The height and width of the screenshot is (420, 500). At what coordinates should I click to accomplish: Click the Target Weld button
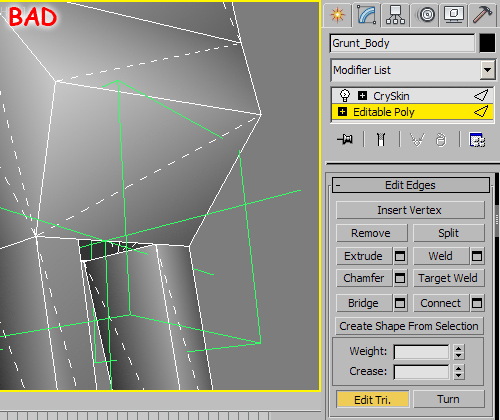tap(449, 278)
